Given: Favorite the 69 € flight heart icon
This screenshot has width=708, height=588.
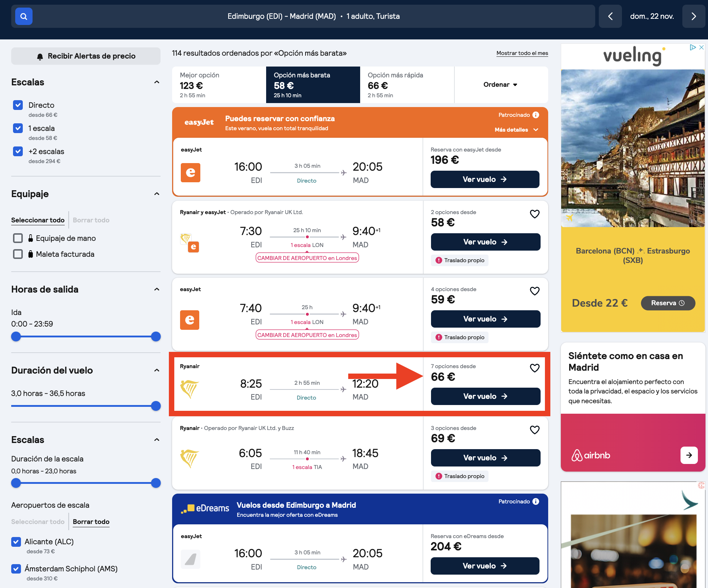Looking at the screenshot, I should tap(535, 430).
